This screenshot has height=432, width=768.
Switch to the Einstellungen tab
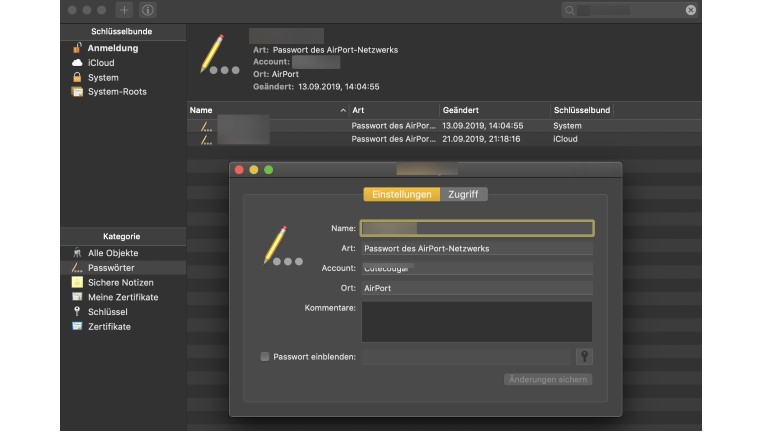[x=401, y=194]
